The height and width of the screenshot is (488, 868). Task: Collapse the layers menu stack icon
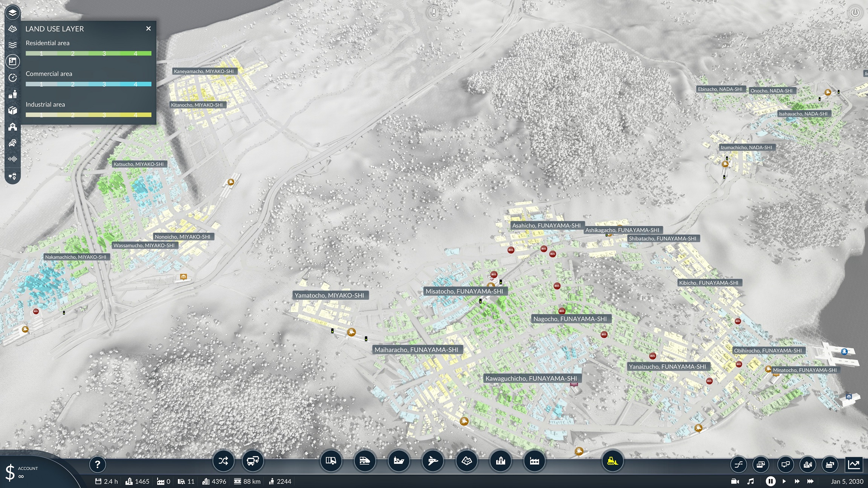[x=12, y=12]
